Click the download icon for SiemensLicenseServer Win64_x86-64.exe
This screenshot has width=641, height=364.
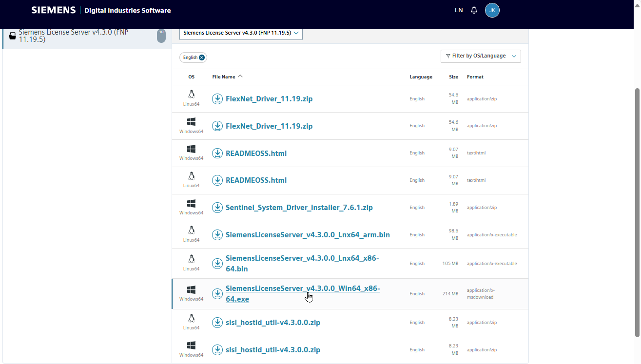pyautogui.click(x=217, y=294)
